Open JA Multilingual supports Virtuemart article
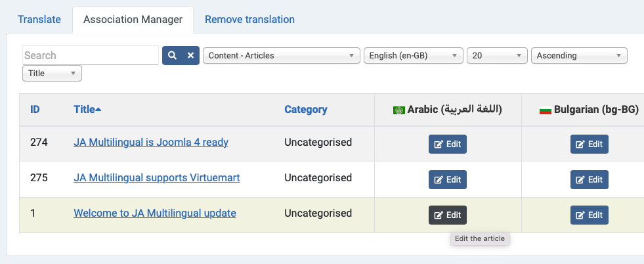 (x=157, y=178)
